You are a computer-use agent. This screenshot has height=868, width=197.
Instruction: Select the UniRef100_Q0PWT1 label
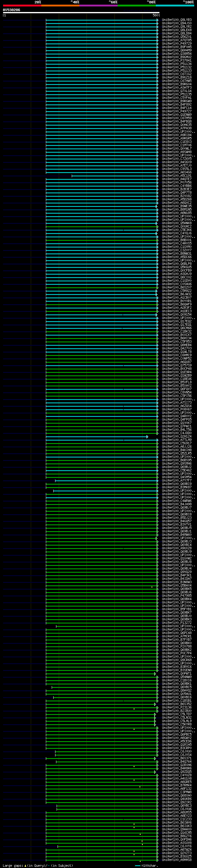tap(177, 674)
